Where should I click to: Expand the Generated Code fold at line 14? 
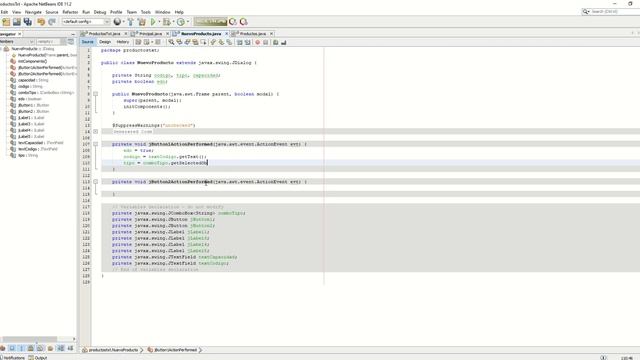pyautogui.click(x=96, y=131)
